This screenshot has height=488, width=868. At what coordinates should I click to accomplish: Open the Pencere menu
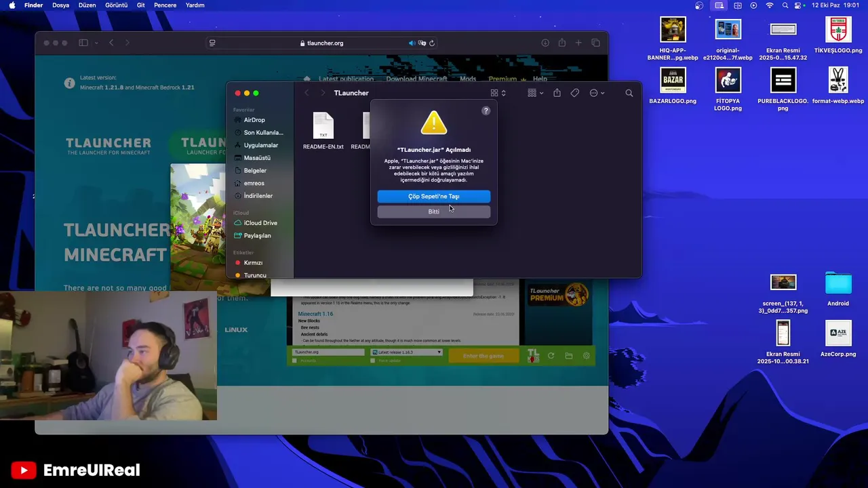[x=165, y=5]
